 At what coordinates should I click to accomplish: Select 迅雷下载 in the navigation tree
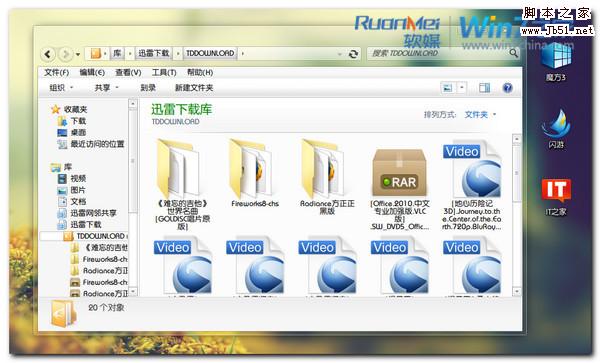pyautogui.click(x=85, y=225)
